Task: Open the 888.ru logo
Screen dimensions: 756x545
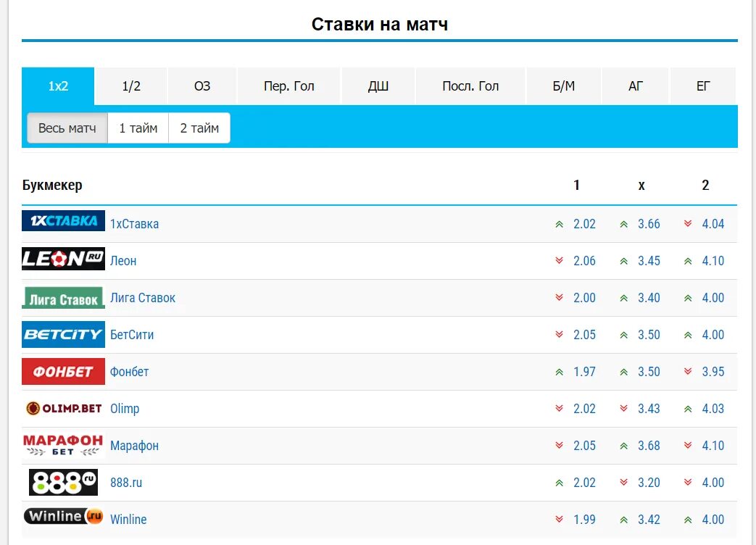Action: click(x=63, y=483)
